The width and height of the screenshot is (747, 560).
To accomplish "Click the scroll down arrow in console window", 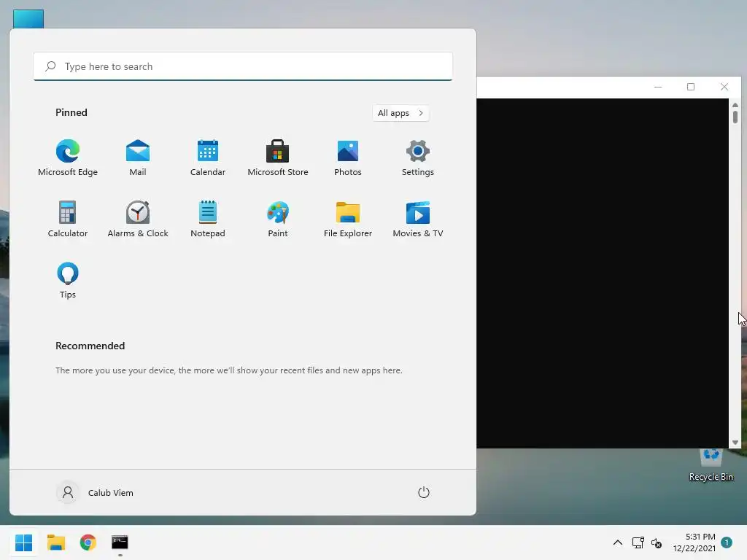I will [x=735, y=443].
